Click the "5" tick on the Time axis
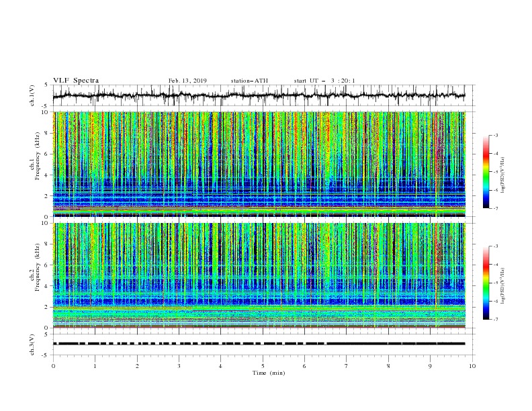Screen dimensions: 532x411 pos(263,366)
